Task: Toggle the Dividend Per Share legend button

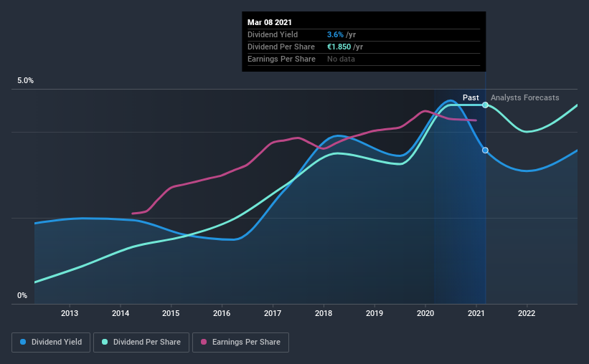Action: pos(141,343)
